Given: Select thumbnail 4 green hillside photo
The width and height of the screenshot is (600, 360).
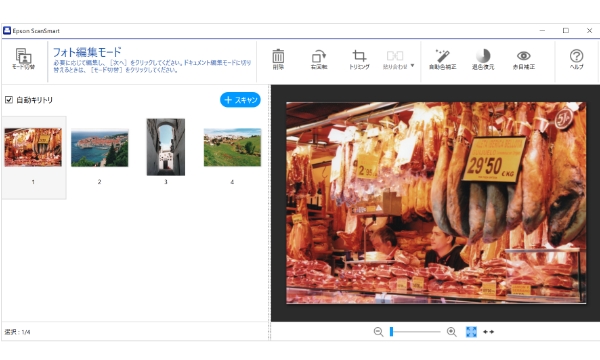Looking at the screenshot, I should pyautogui.click(x=232, y=147).
